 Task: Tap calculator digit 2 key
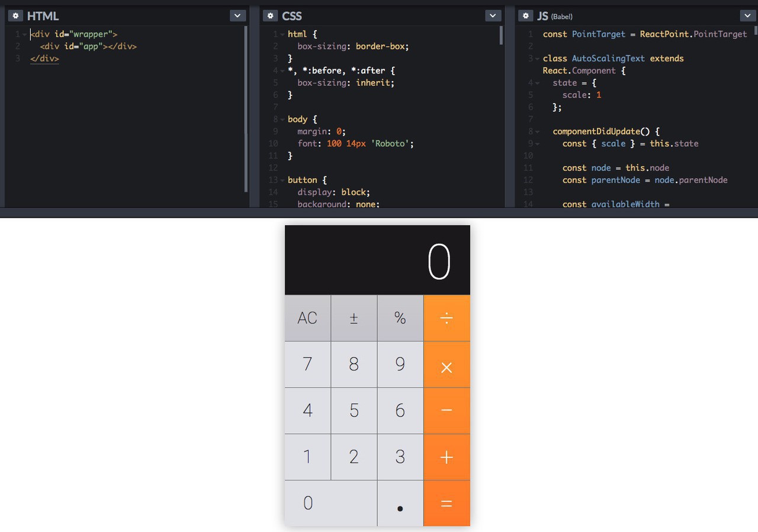[x=354, y=457]
